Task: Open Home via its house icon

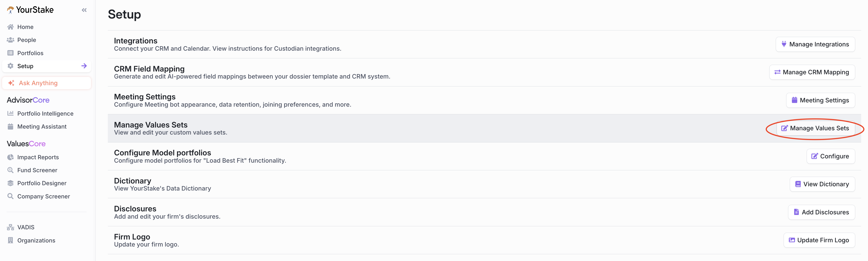Action: tap(10, 27)
